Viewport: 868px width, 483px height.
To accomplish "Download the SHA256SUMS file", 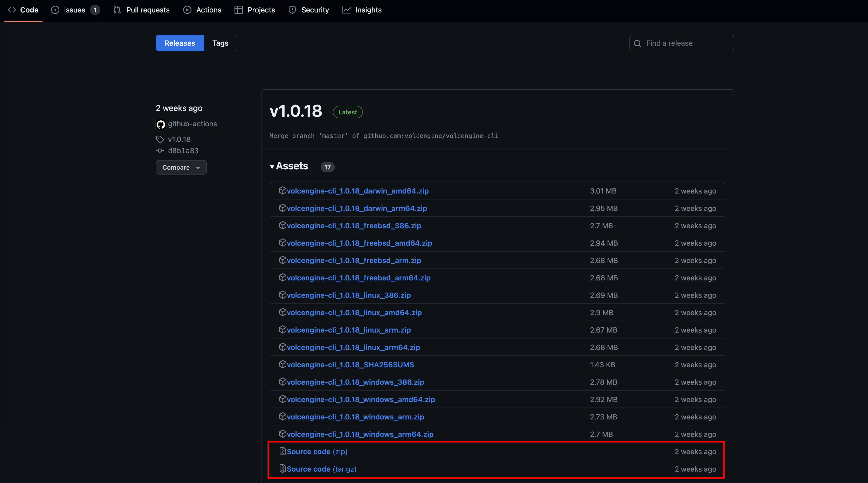I will pos(350,365).
